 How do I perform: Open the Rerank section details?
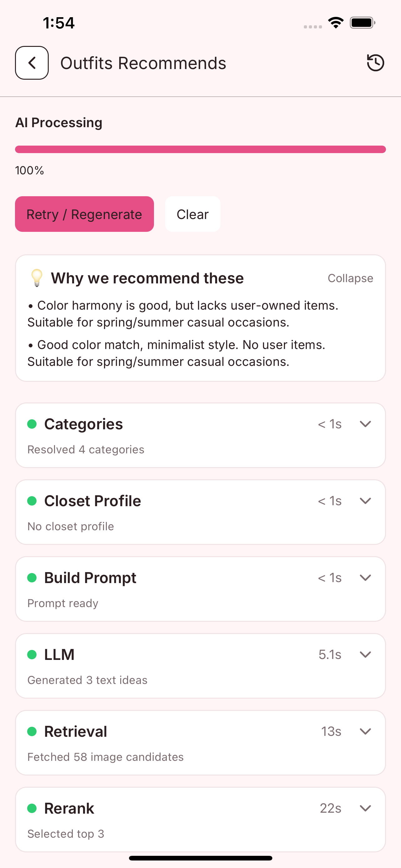tap(366, 808)
